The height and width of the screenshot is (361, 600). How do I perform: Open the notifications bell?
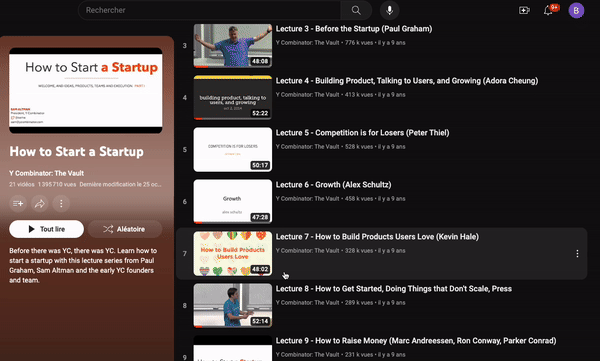coord(548,10)
